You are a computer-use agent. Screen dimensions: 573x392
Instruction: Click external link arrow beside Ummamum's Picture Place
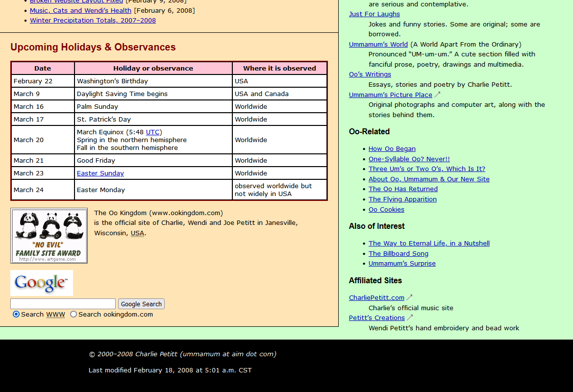tap(437, 95)
